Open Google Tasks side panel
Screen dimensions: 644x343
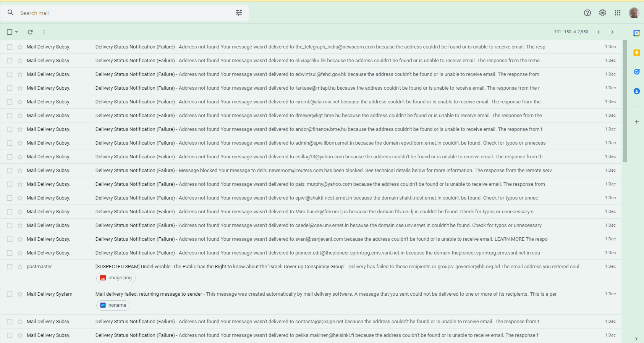(x=637, y=72)
